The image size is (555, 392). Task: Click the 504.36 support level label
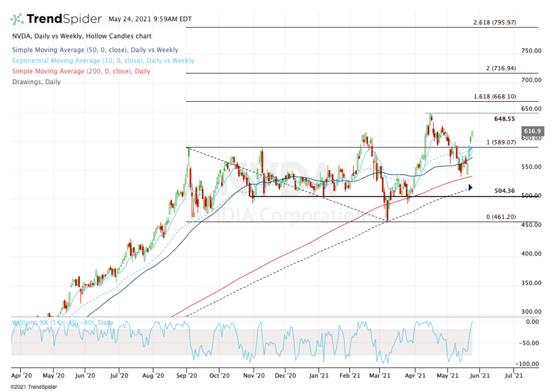[505, 190]
